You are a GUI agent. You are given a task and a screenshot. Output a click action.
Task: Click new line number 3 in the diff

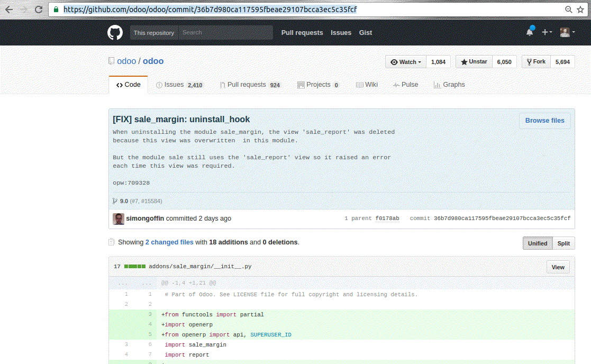[150, 314]
